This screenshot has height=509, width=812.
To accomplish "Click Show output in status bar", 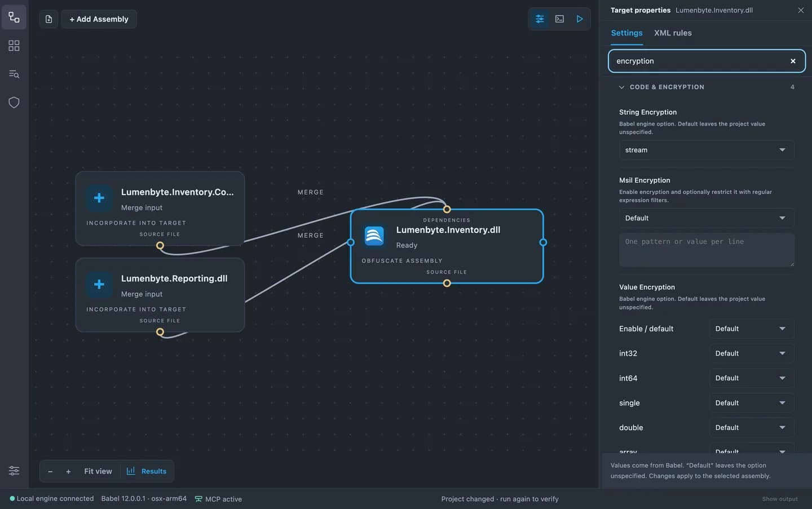I will tap(780, 499).
